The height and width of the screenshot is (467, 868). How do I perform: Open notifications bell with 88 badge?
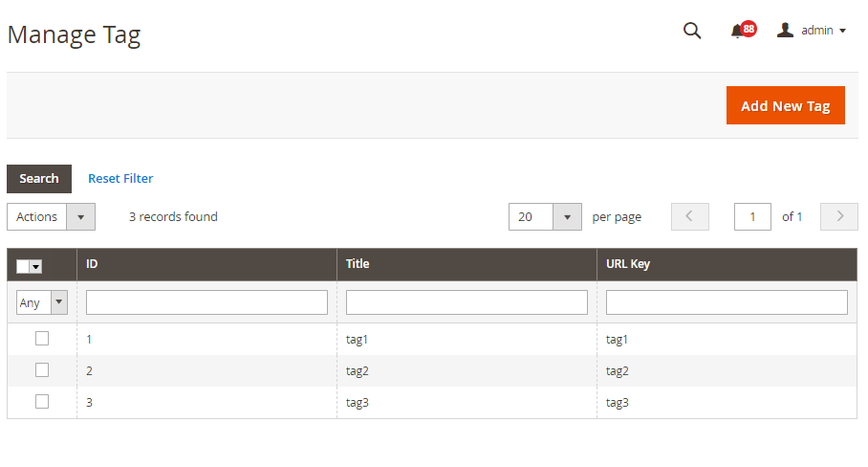tap(743, 30)
